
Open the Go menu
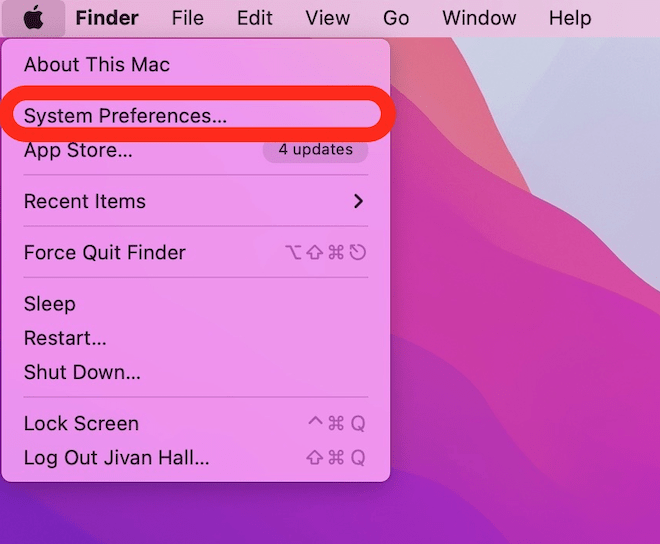[396, 18]
